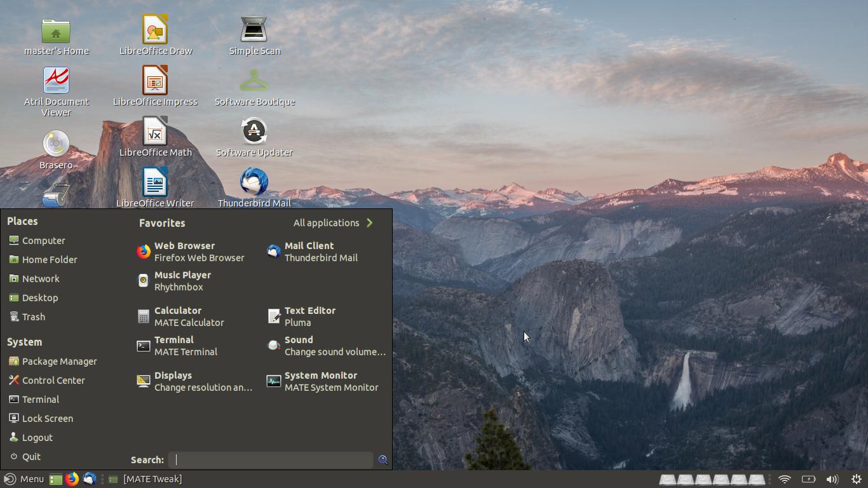Launch LibreOffice Writer from the desktop
This screenshot has width=868, height=488.
pos(155,181)
